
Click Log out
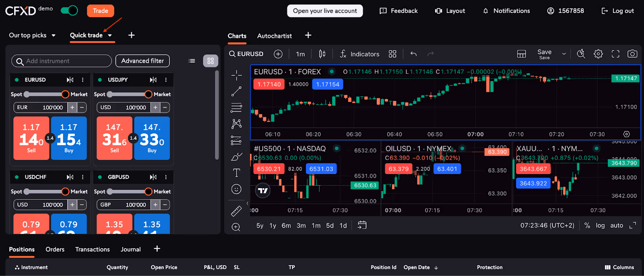click(x=617, y=11)
